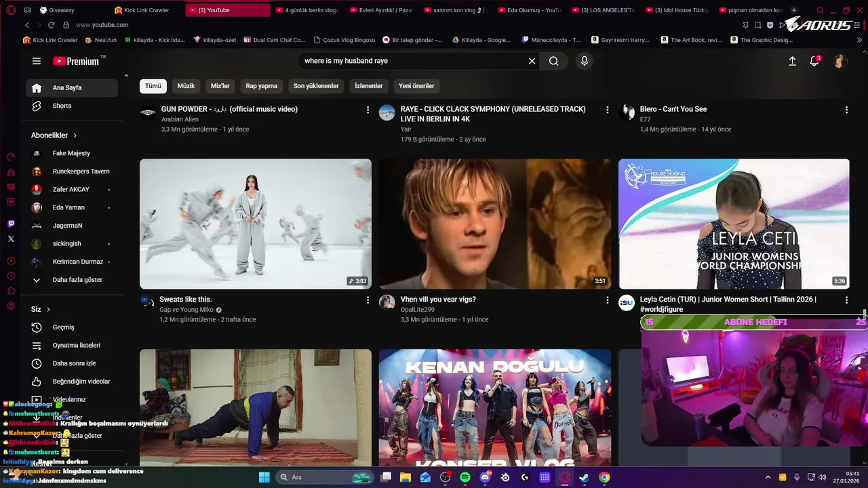Expand the Siz section chevron
The width and height of the screenshot is (868, 488).
[48, 310]
